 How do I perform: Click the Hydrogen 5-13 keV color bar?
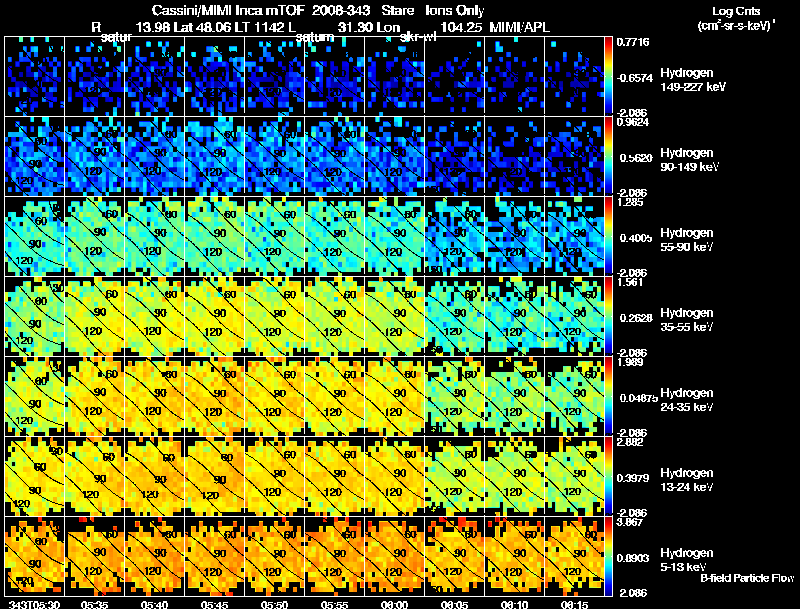click(x=608, y=556)
